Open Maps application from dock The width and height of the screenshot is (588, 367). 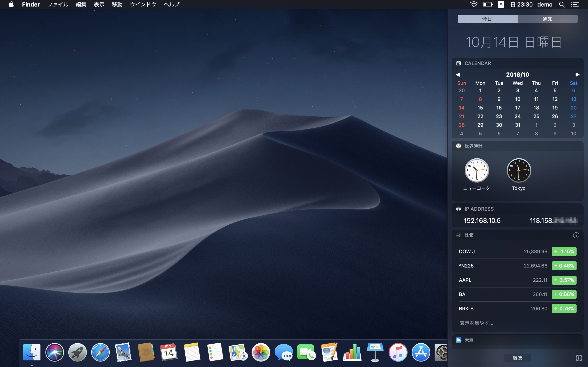click(x=237, y=352)
